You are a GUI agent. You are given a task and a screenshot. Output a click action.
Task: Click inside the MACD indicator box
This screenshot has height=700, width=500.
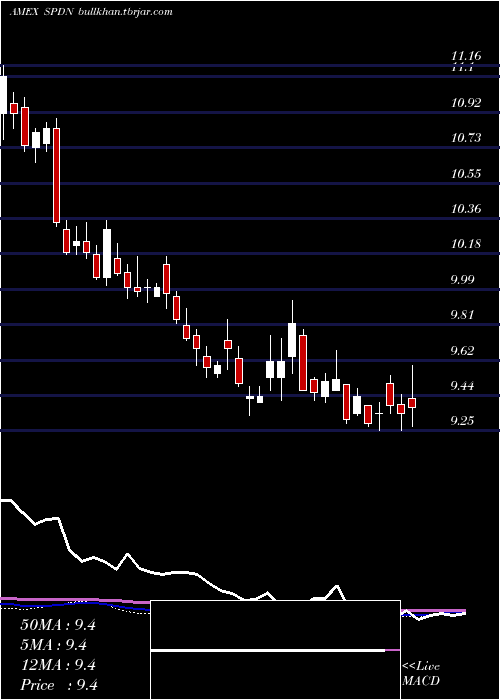click(x=275, y=650)
